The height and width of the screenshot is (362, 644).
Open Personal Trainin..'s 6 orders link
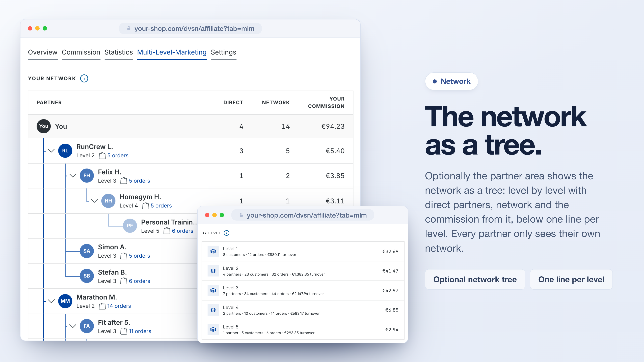(x=182, y=231)
